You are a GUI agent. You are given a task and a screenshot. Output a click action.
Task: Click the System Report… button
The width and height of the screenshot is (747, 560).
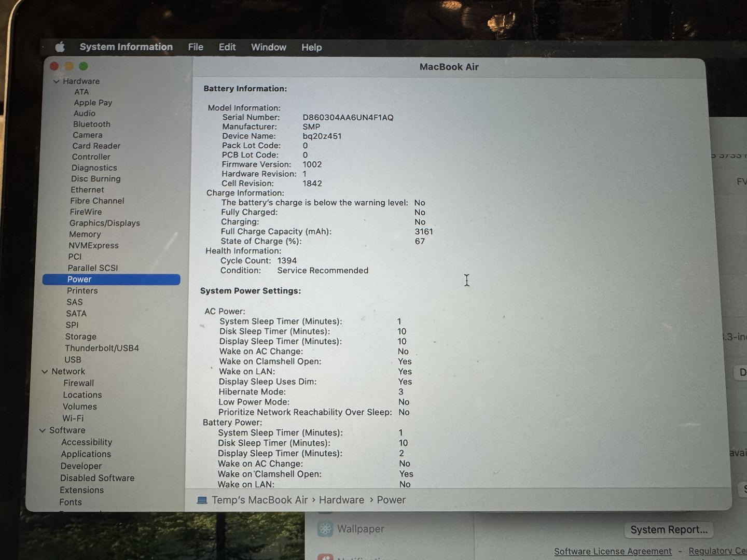pos(669,530)
